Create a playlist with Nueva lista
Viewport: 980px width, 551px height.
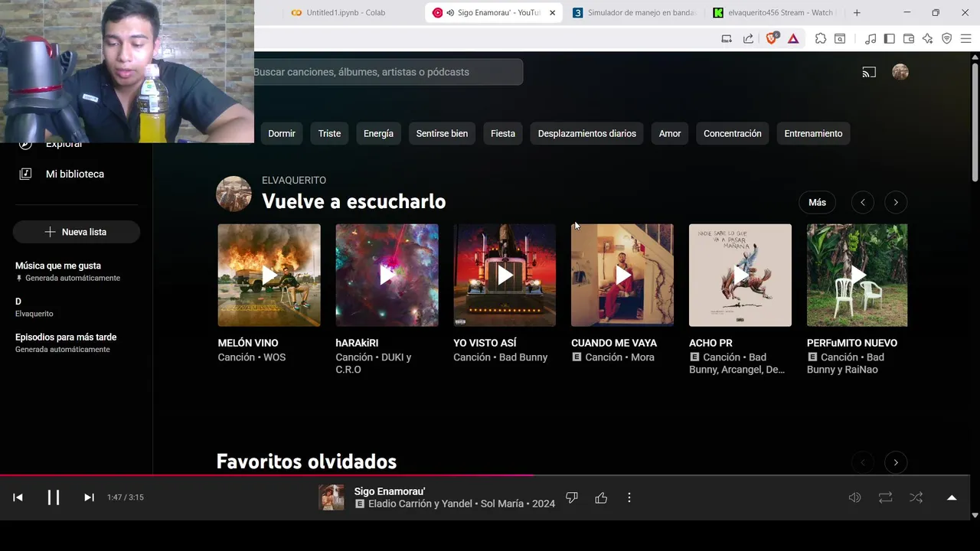76,232
